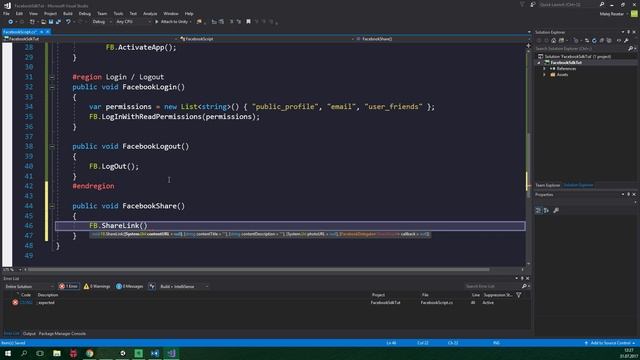Viewport: 640px width, 360px height.
Task: Expand the References node
Action: pos(544,69)
